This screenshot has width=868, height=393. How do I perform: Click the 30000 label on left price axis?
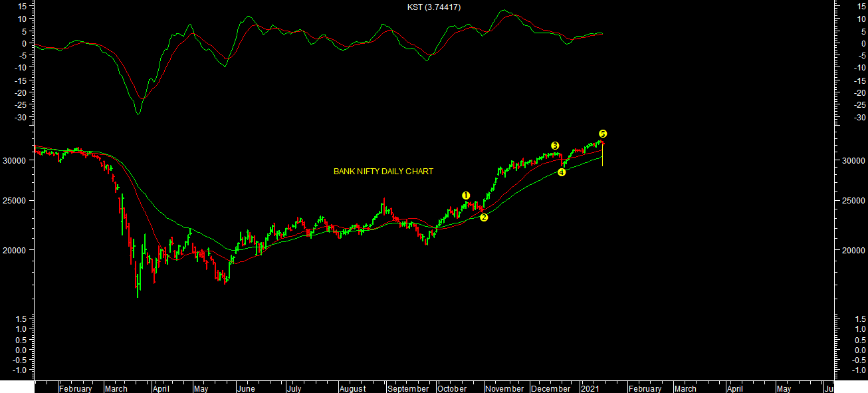pos(13,160)
